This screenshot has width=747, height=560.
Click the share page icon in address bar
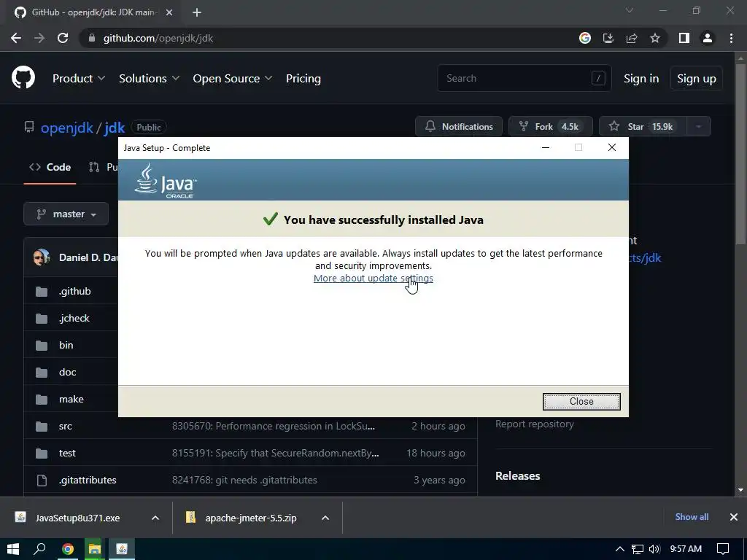click(632, 38)
